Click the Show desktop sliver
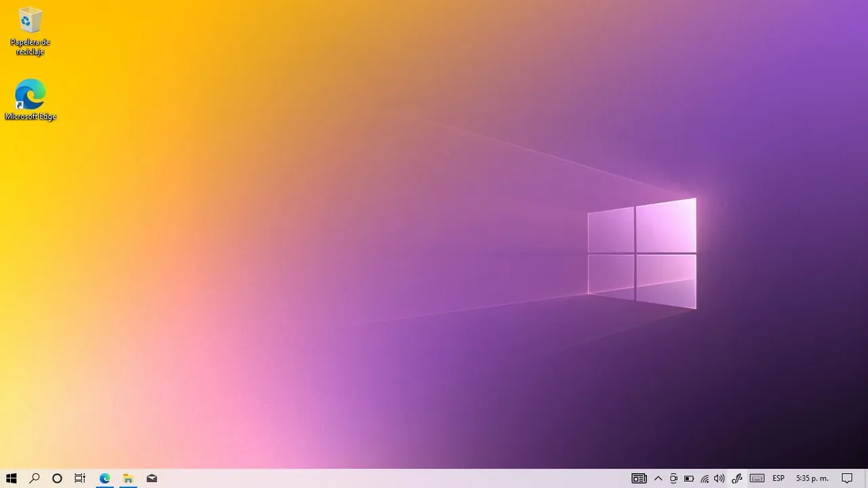The width and height of the screenshot is (868, 488). click(865, 479)
